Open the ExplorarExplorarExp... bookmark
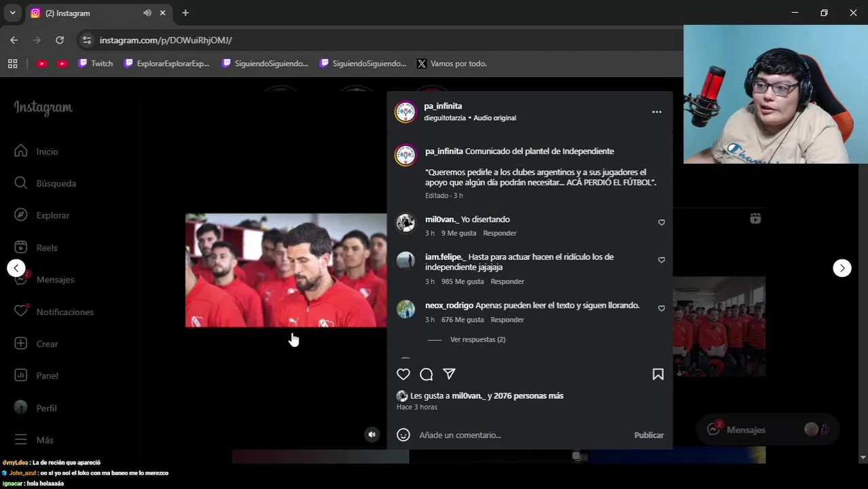 click(x=167, y=63)
